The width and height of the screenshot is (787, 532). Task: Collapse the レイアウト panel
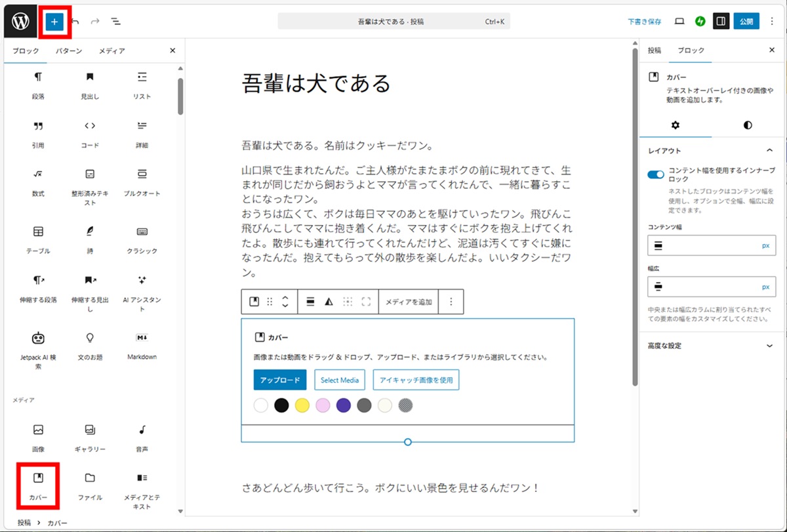click(769, 150)
